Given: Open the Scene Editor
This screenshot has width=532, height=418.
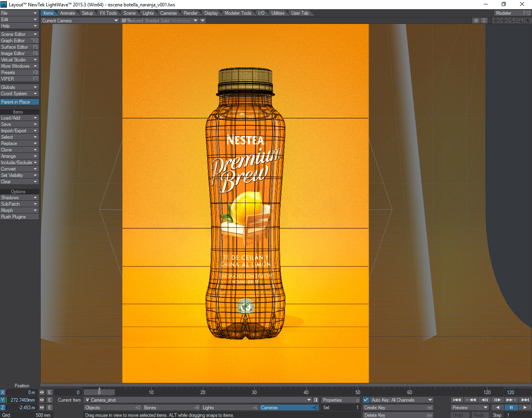Looking at the screenshot, I should click(20, 34).
